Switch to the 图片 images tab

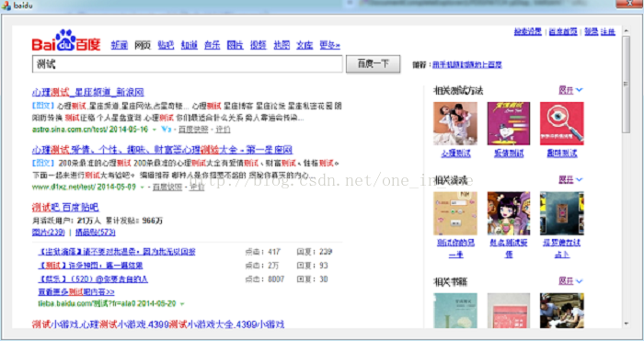pyautogui.click(x=236, y=45)
